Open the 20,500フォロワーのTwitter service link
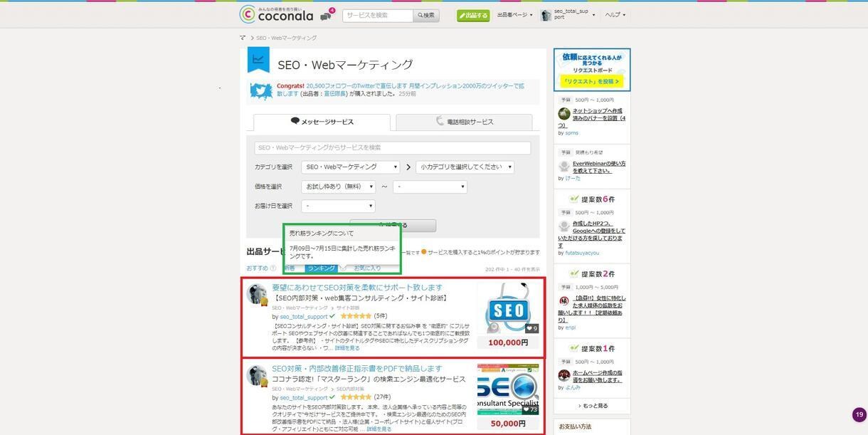Screen dimensions: 868x435 [x=400, y=90]
